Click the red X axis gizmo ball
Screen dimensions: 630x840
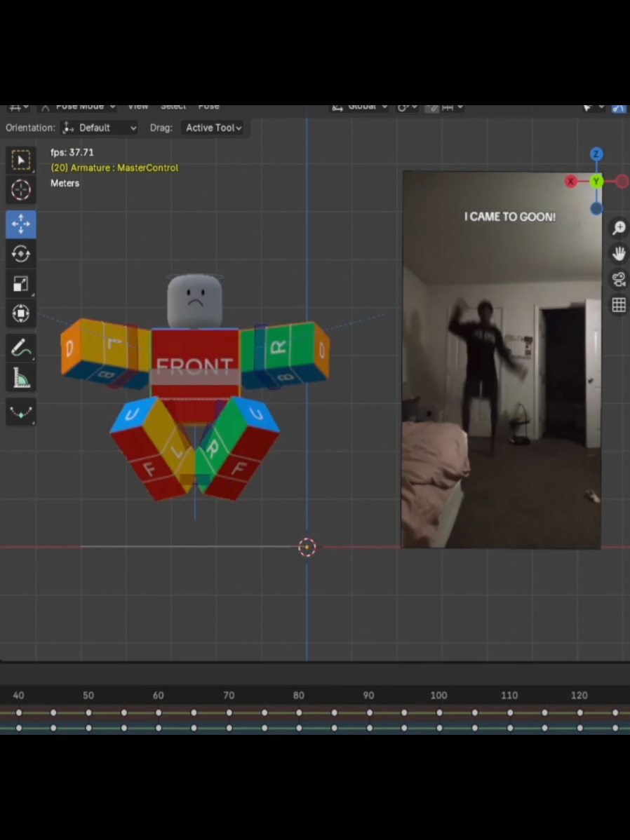pyautogui.click(x=570, y=182)
